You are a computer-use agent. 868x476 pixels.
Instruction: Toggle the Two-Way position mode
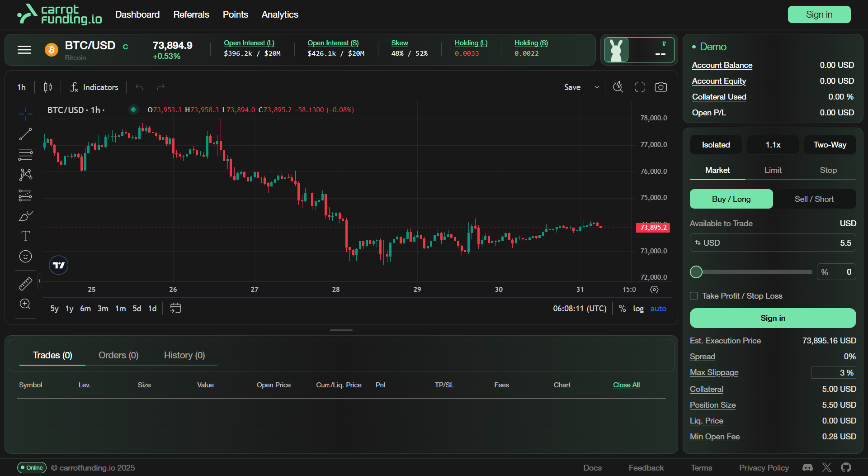[830, 145]
